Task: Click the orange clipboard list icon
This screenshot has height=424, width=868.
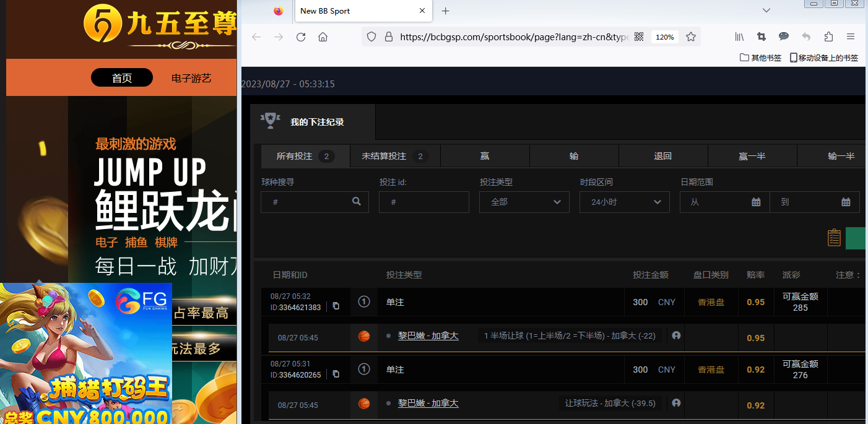Action: click(834, 238)
